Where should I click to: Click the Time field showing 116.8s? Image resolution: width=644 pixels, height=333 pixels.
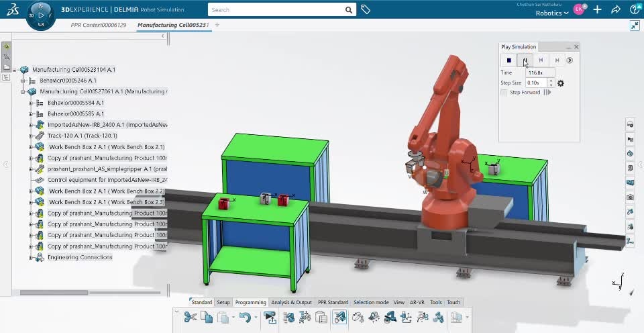point(541,73)
